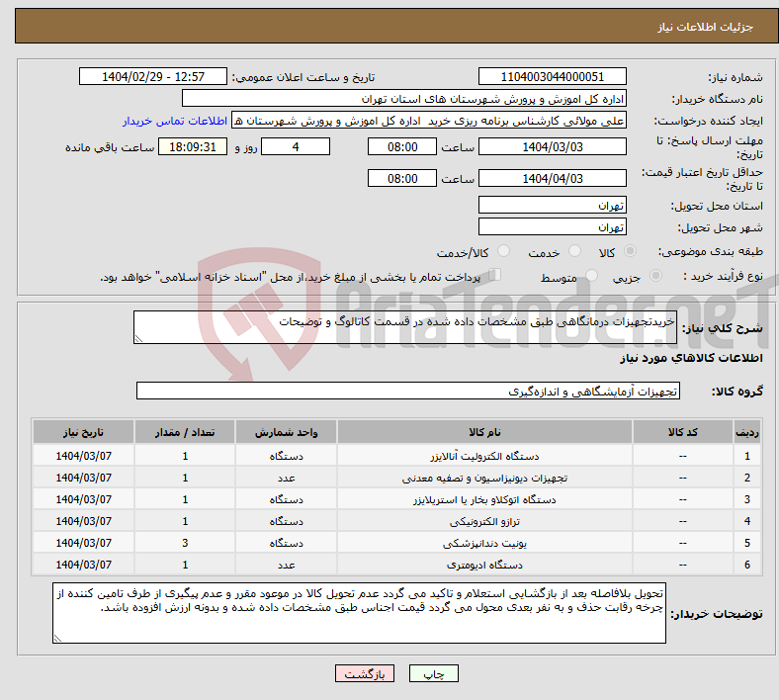Click the اطلاعات کالاهای مورد نیاز section heading

click(691, 358)
